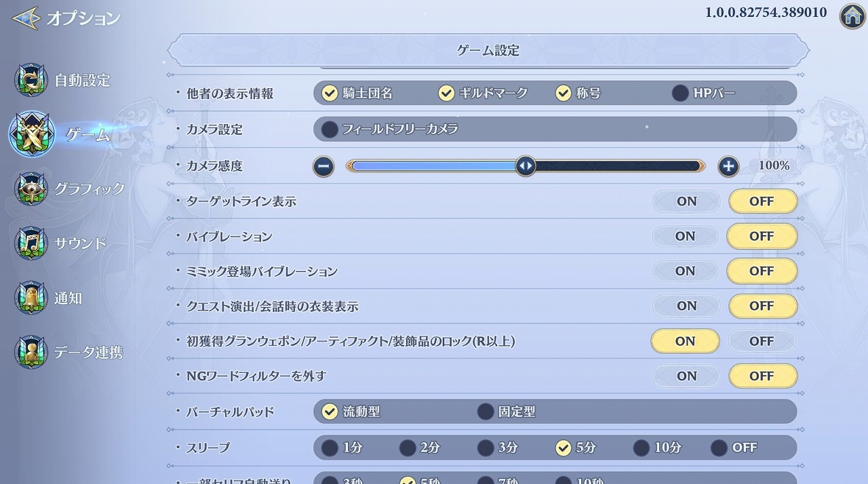Open the グラフィック eye icon
This screenshot has width=868, height=484.
(31, 189)
